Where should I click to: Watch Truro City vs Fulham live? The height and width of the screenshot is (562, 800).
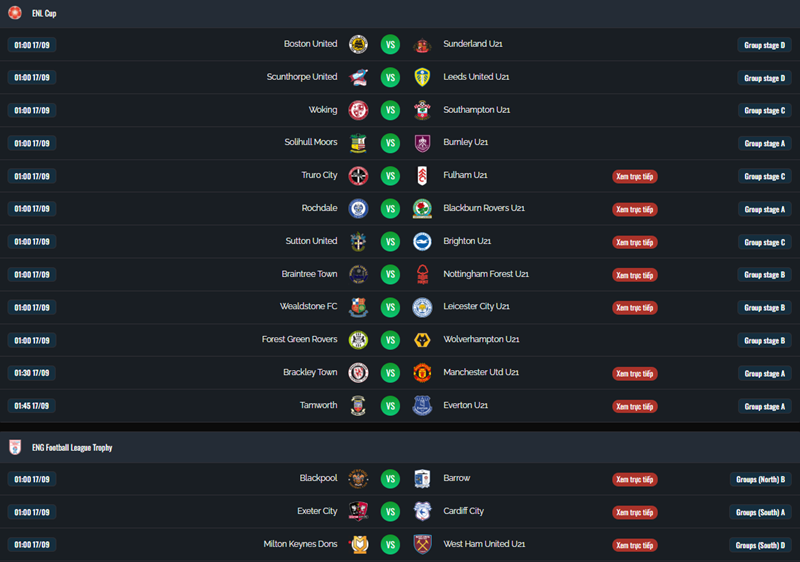coord(635,176)
